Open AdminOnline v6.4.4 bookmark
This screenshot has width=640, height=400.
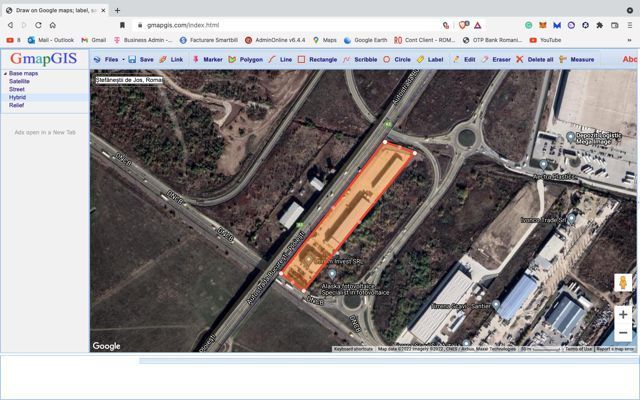[x=275, y=40]
